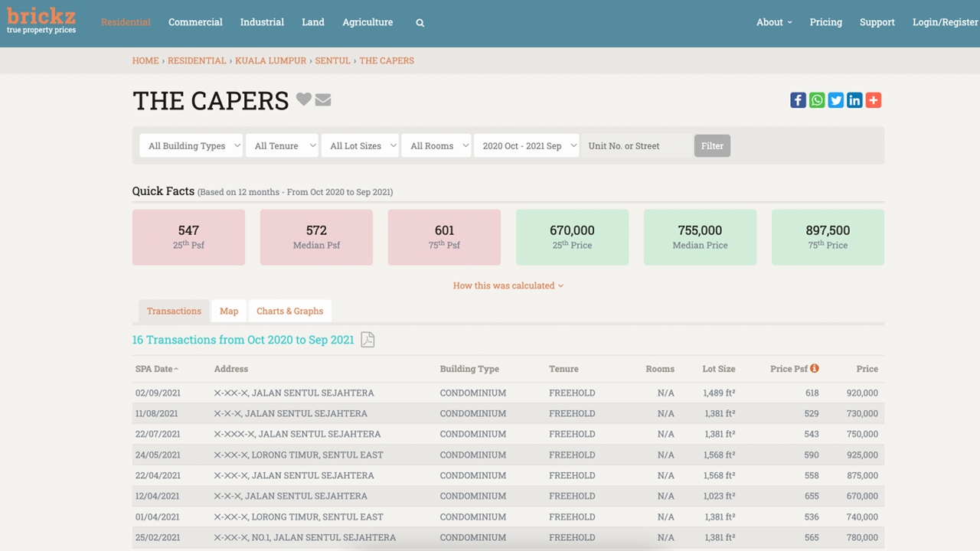Click the search magnifier icon in navbar
The height and width of the screenshot is (551, 980).
point(420,23)
